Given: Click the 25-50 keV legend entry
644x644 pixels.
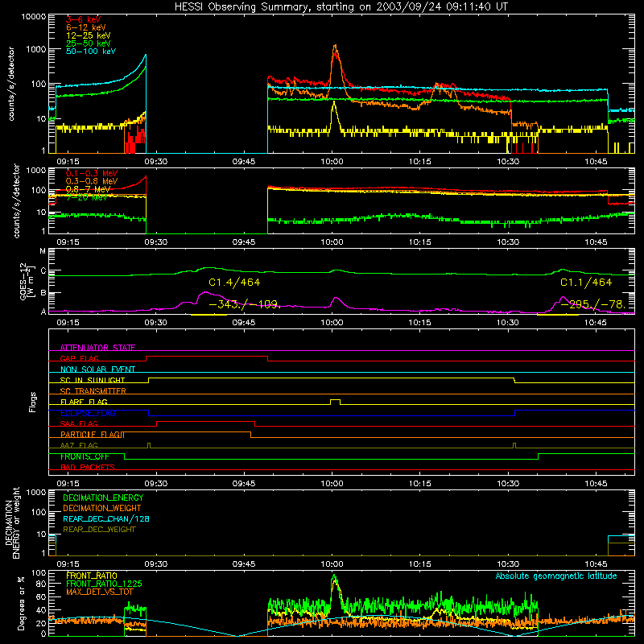Looking at the screenshot, I should pyautogui.click(x=88, y=43).
